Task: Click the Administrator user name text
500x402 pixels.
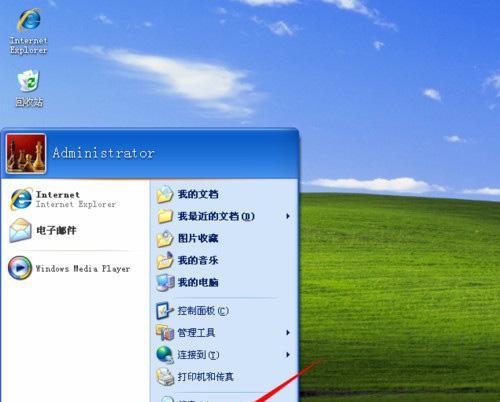Action: [103, 153]
